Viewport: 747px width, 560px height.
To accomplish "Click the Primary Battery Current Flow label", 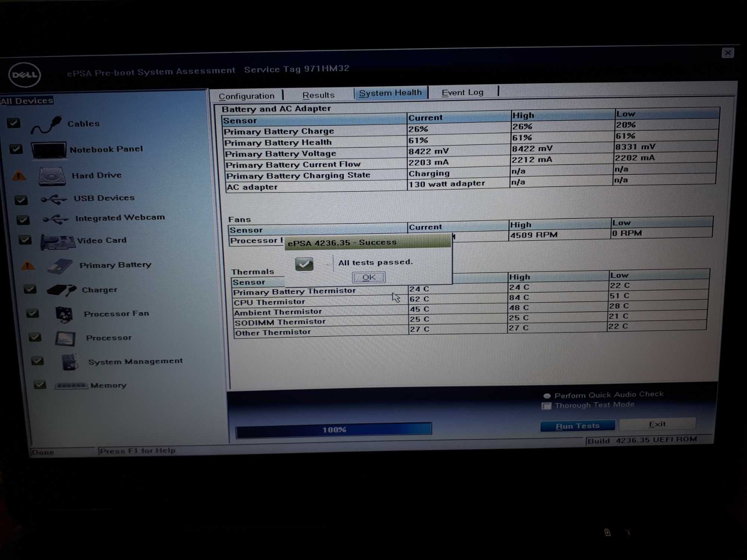I will [293, 165].
